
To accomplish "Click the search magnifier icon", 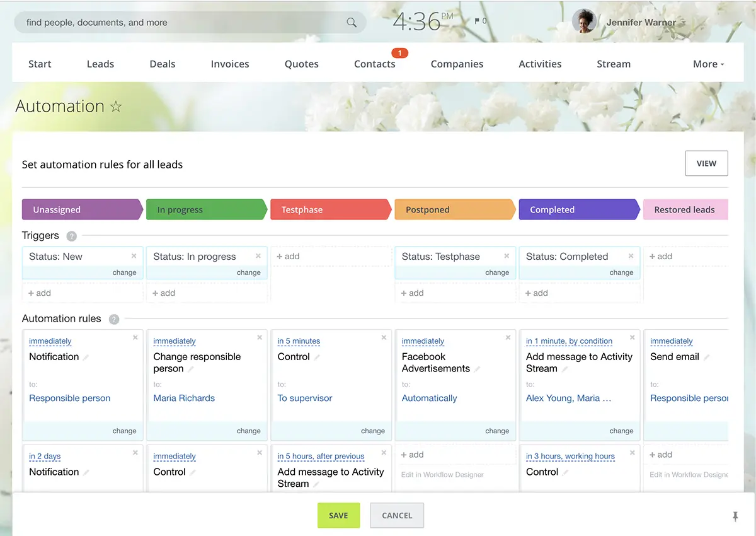I will pos(352,23).
